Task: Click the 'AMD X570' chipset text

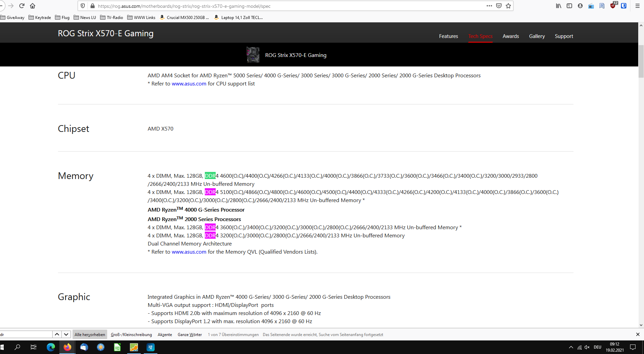Action: pos(160,129)
